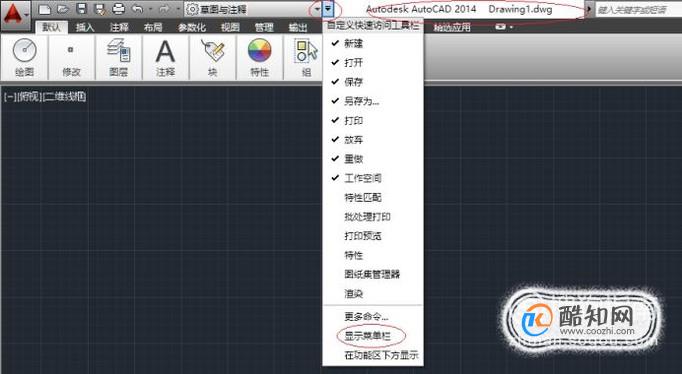The height and width of the screenshot is (374, 682).
Task: Open the 特性 color wheel panel
Action: coord(260,58)
